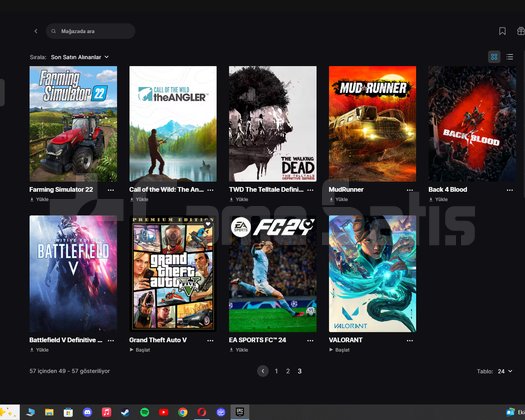This screenshot has width=525, height=420.
Task: Click Başlat under Grand Theft Auto V
Action: pos(140,350)
